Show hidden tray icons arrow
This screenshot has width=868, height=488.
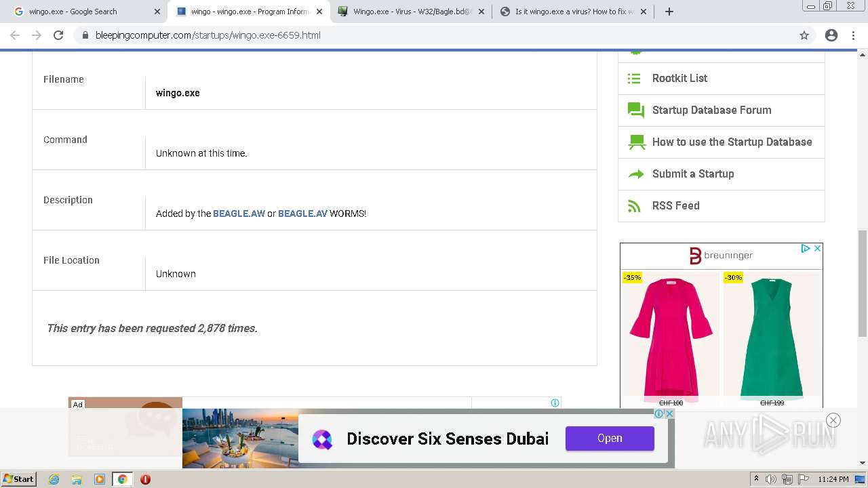(756, 479)
